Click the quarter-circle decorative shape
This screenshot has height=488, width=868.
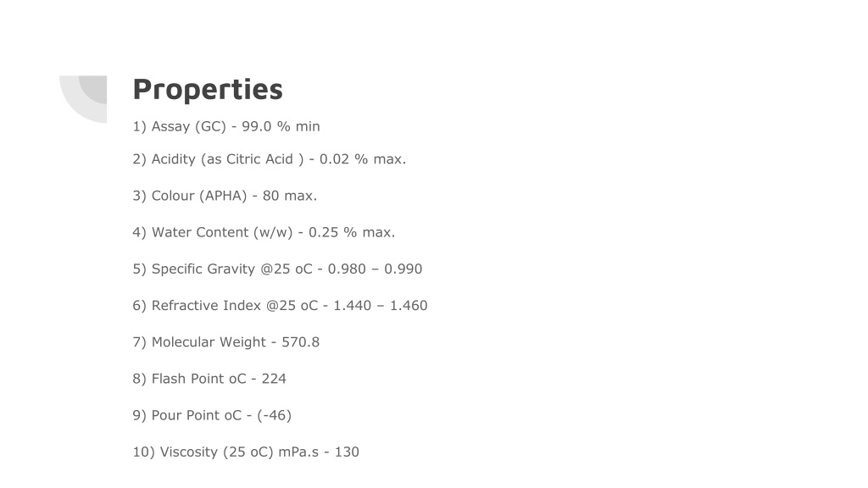(83, 99)
